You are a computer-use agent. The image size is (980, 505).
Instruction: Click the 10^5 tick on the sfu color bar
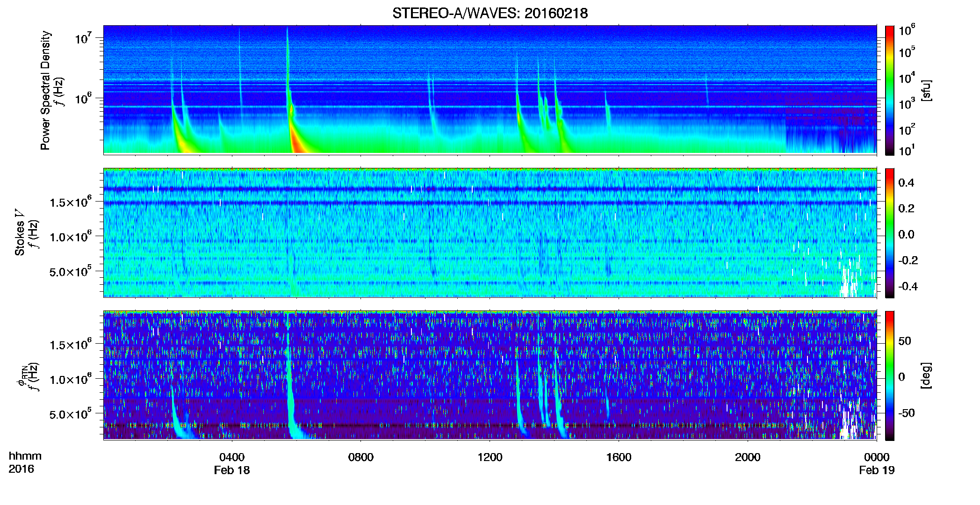point(907,51)
